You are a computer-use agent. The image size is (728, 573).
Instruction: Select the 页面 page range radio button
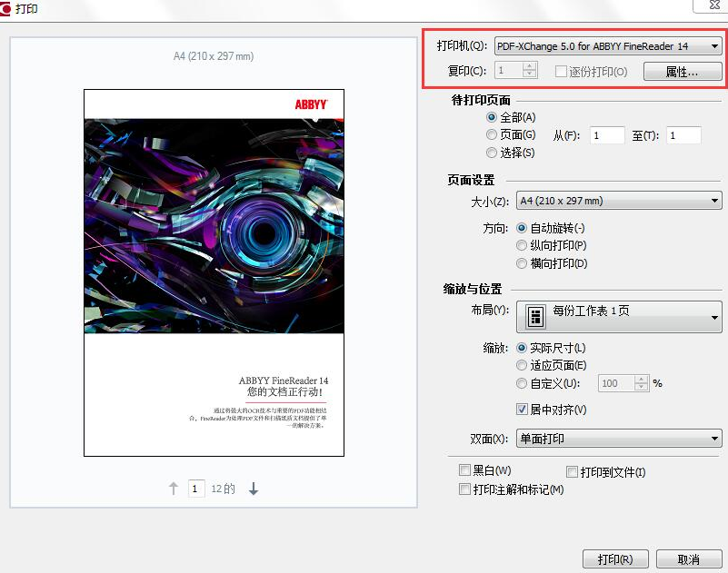492,134
